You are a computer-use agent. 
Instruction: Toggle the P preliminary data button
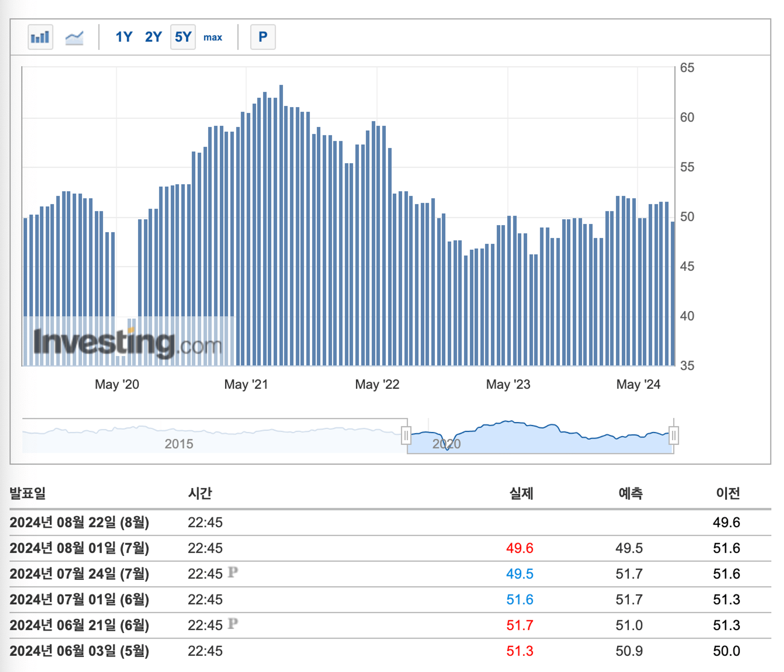point(263,37)
